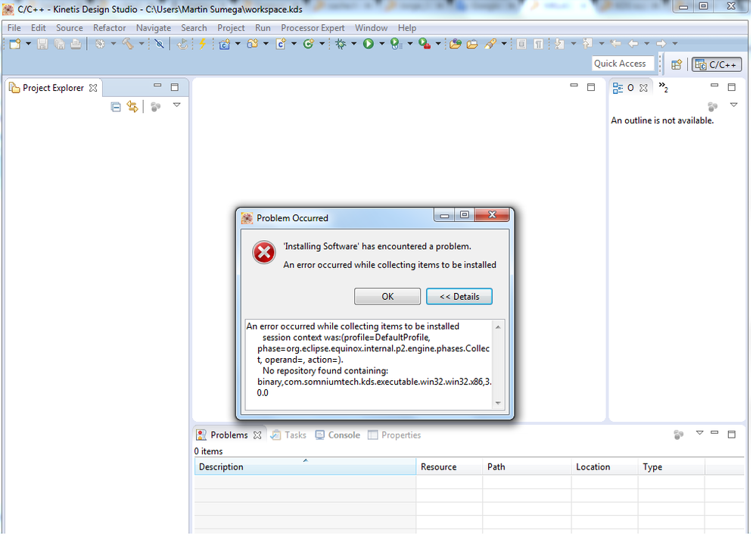Viewport: 756px width, 549px height.
Task: Click the Back navigation arrow
Action: coord(633,44)
